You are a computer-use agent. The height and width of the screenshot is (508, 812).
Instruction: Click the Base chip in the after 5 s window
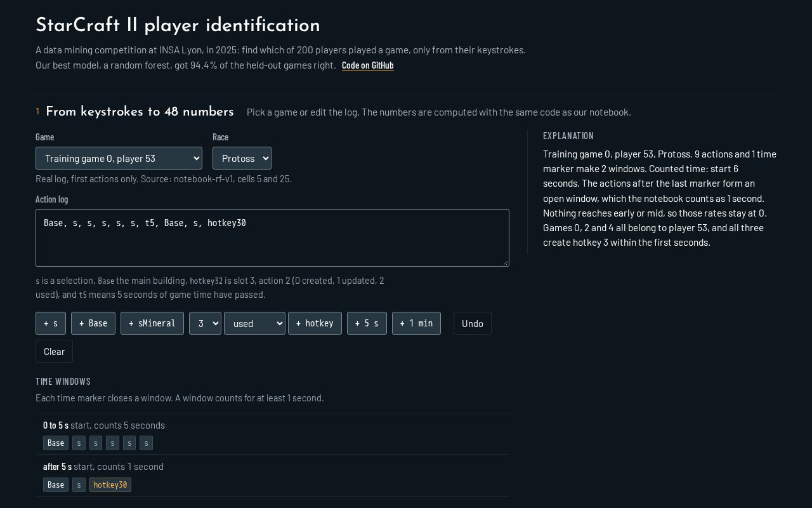(56, 485)
